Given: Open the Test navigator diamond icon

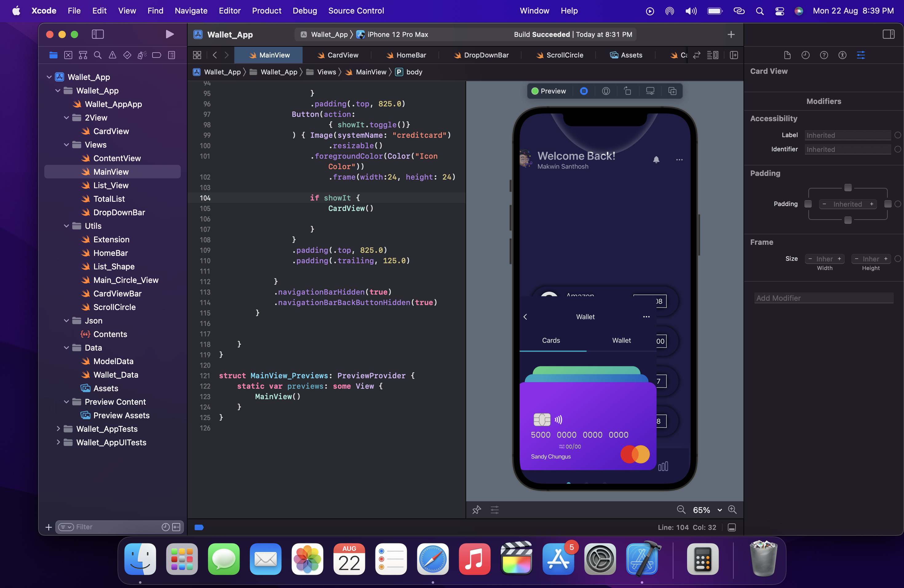Looking at the screenshot, I should tap(127, 55).
